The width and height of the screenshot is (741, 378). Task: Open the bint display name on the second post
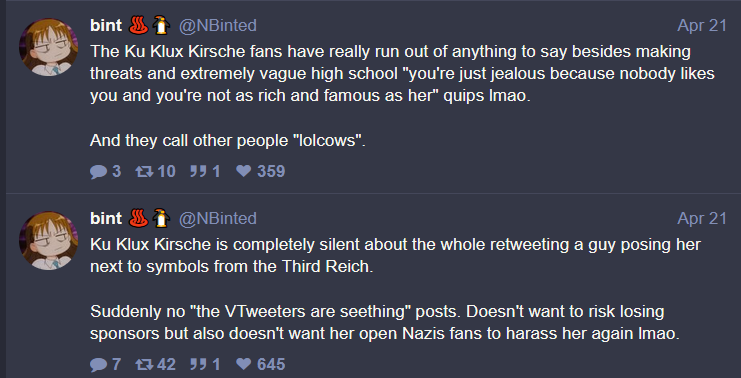pyautogui.click(x=106, y=219)
